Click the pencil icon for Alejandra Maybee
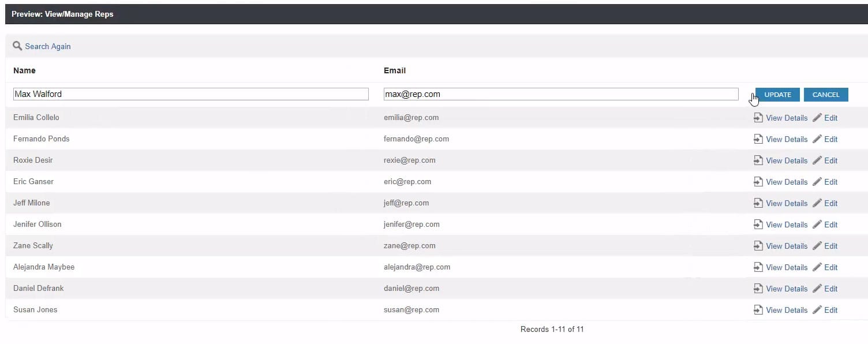Screen dimensions: 868x344 tap(817, 267)
